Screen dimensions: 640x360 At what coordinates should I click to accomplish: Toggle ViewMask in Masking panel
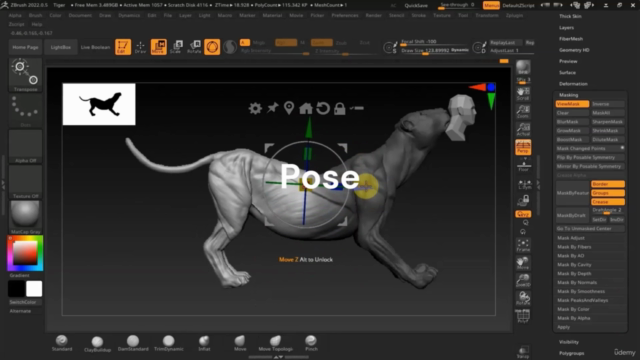(x=572, y=104)
